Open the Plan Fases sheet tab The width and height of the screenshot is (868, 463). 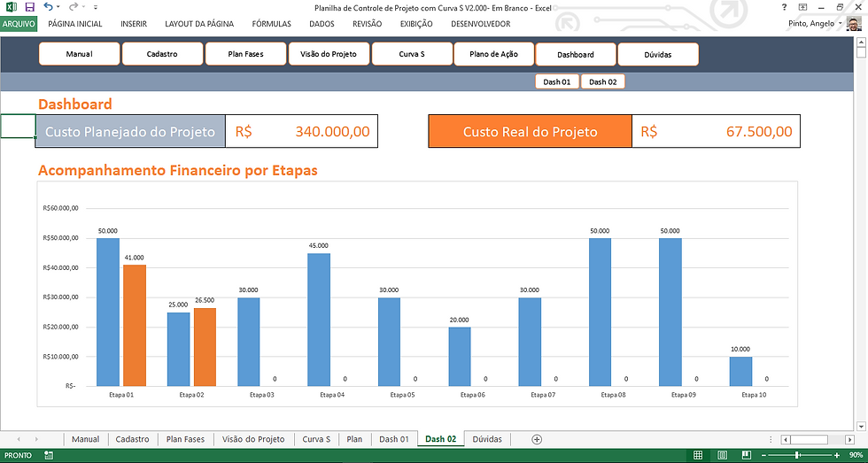tap(185, 439)
